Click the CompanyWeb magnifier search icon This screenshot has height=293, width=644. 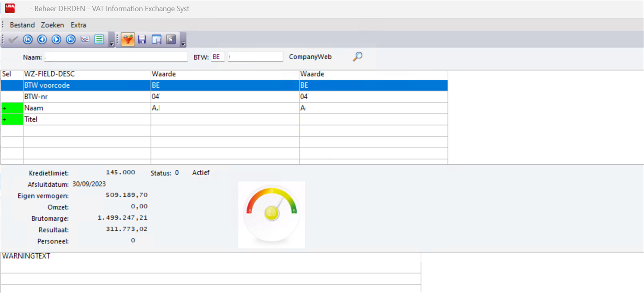point(358,56)
